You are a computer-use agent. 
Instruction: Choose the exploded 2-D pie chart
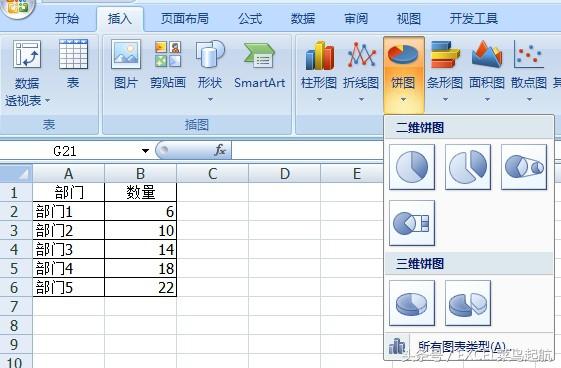click(x=468, y=167)
